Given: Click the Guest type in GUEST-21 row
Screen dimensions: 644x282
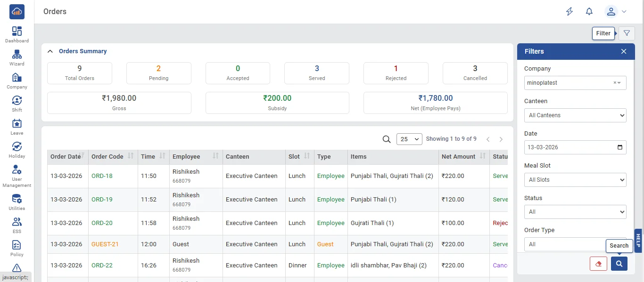Looking at the screenshot, I should [325, 244].
